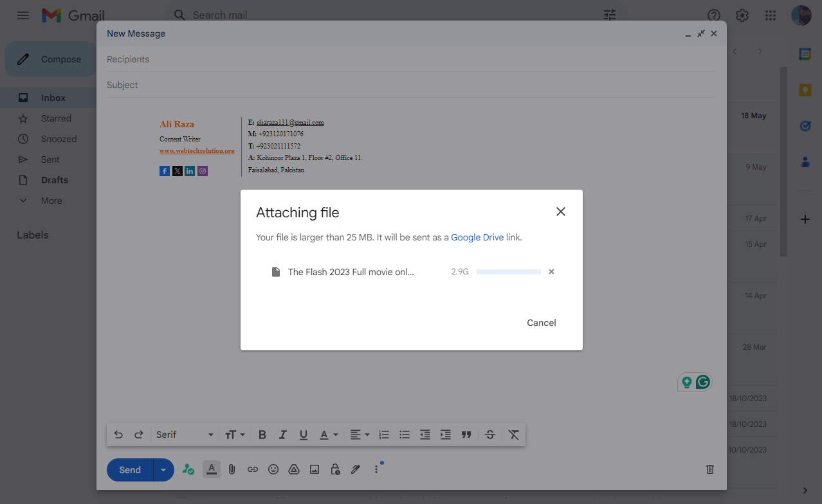822x504 pixels.
Task: Close the Attaching file dialog
Action: coord(561,212)
